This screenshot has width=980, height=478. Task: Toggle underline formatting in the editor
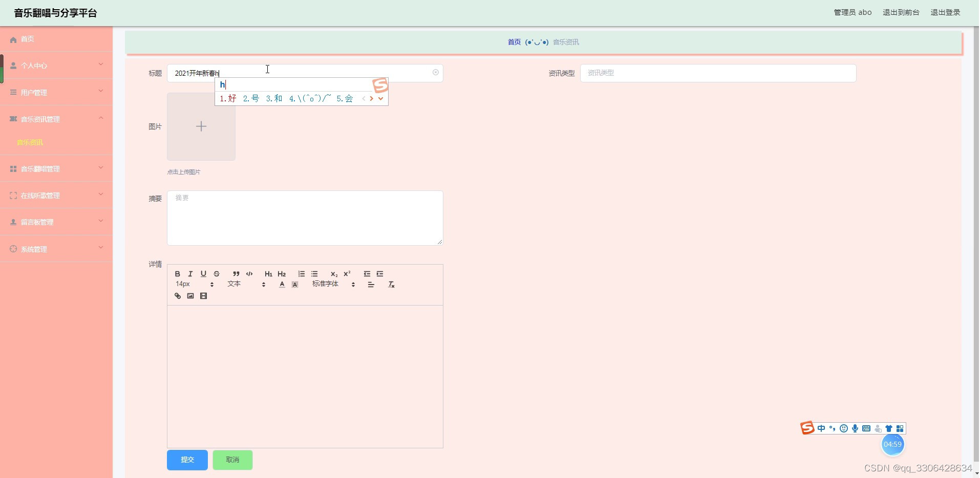tap(203, 274)
